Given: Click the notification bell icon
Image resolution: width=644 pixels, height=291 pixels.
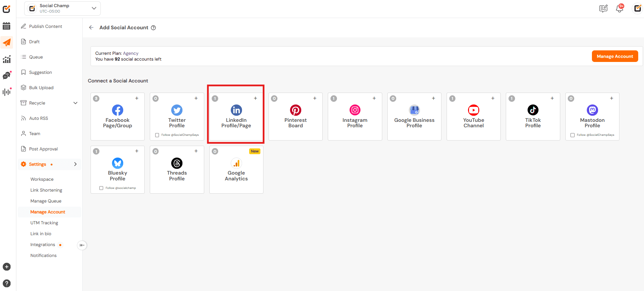Looking at the screenshot, I should click(x=619, y=9).
